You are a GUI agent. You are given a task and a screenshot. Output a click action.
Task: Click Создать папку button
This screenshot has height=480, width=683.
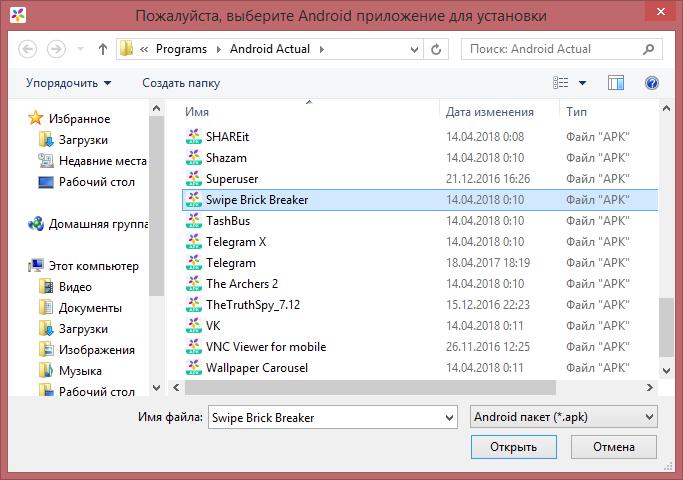(181, 83)
